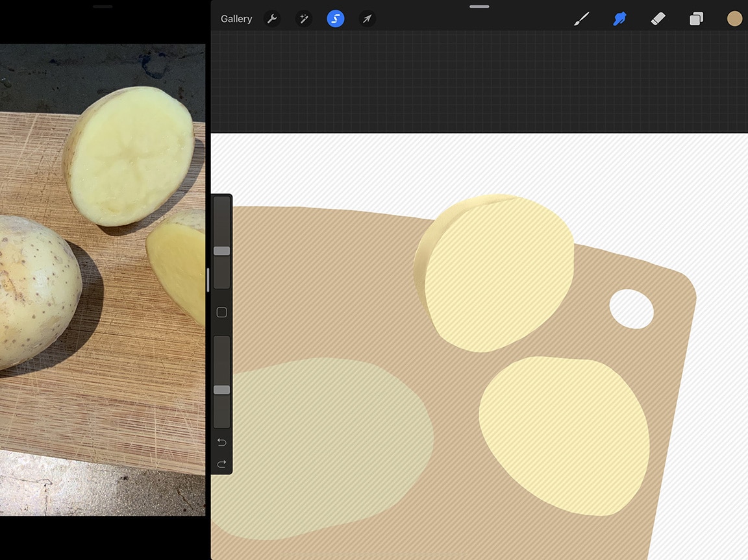Open the Layers panel

pos(696,18)
